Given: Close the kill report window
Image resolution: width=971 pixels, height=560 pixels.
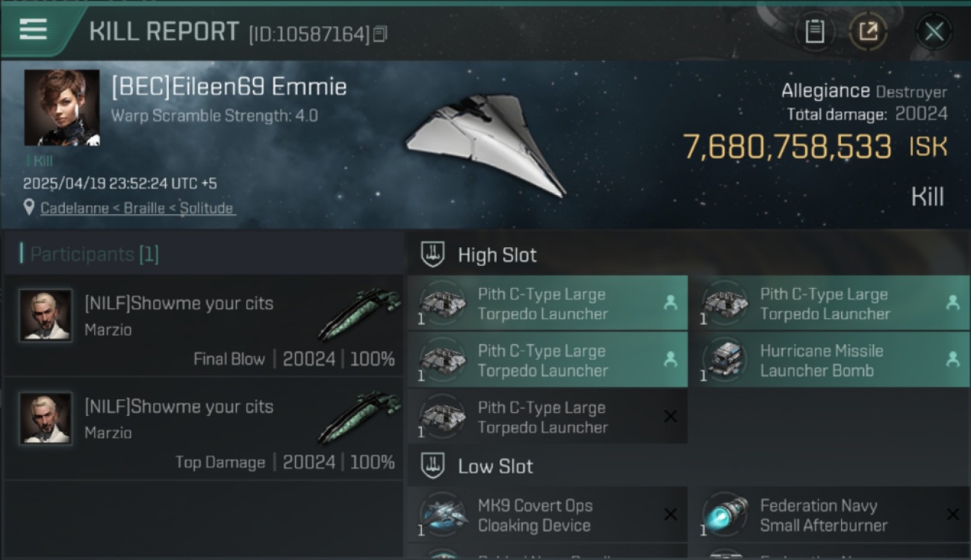Looking at the screenshot, I should [934, 31].
